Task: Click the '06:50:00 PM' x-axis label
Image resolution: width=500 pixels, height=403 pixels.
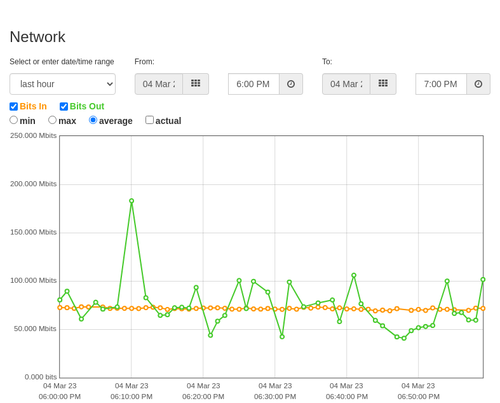Action: 418,397
